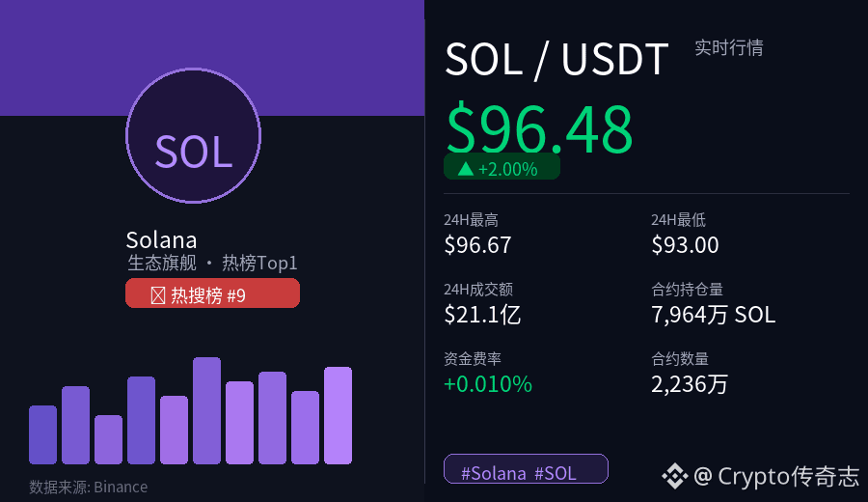
Task: Click the 7,964万 SOL open interest value
Action: (x=713, y=315)
